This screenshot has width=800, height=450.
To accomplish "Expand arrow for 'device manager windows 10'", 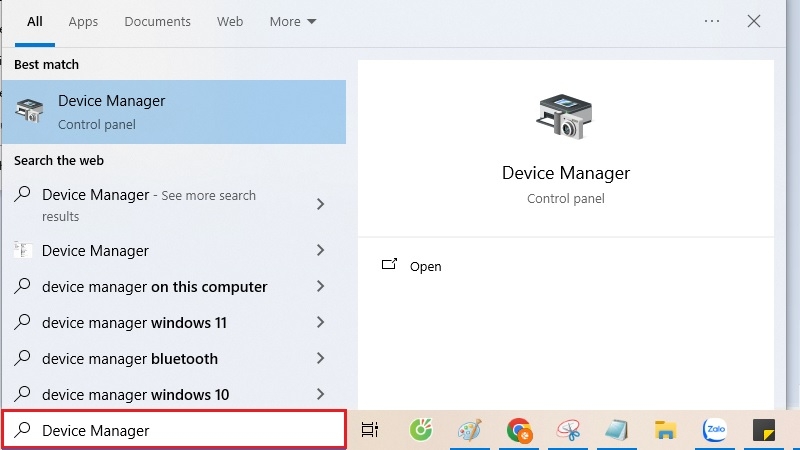I will tap(320, 394).
